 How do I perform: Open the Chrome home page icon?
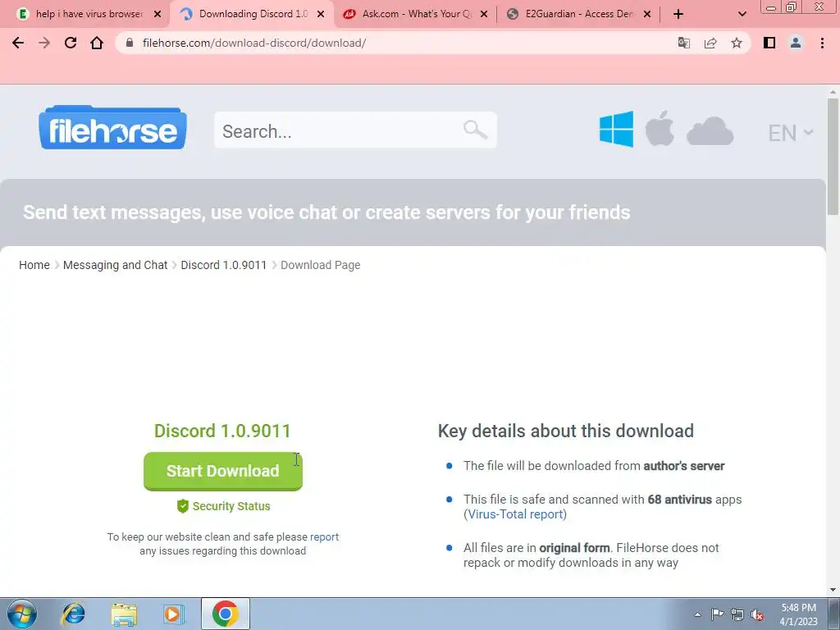[97, 43]
